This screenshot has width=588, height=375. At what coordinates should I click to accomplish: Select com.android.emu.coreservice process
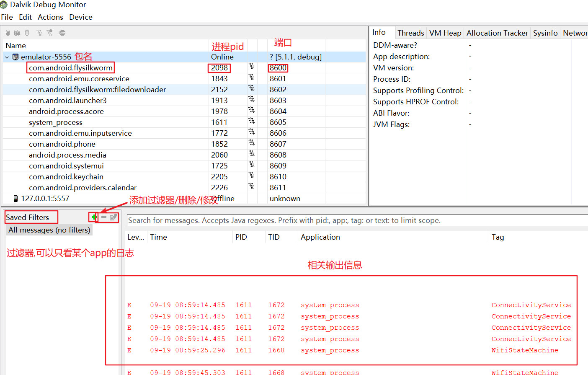tap(79, 79)
